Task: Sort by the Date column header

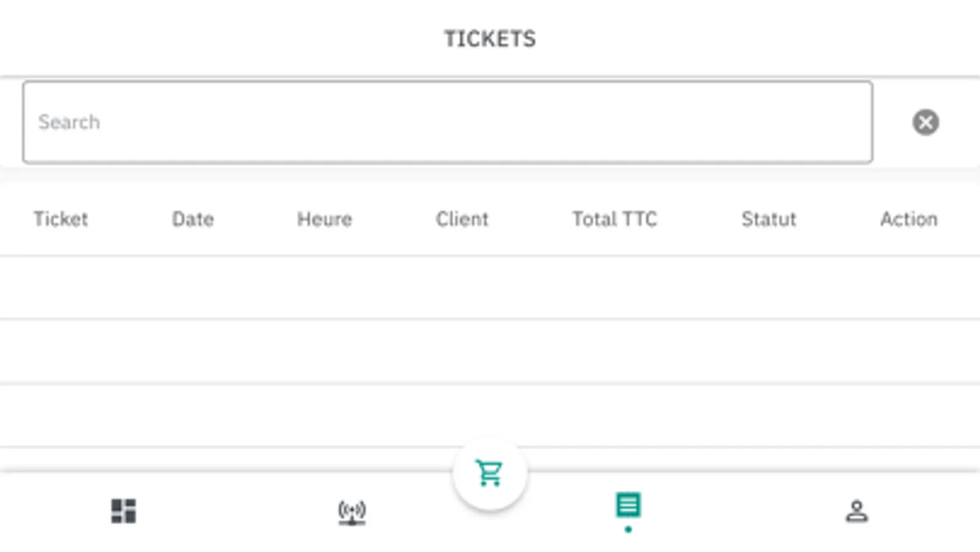Action: pyautogui.click(x=193, y=219)
